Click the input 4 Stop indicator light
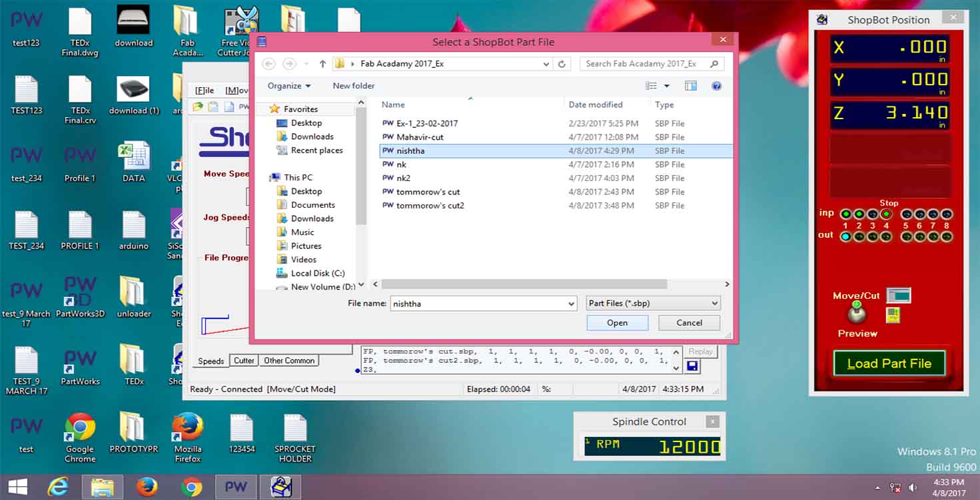This screenshot has width=980, height=500. [886, 214]
